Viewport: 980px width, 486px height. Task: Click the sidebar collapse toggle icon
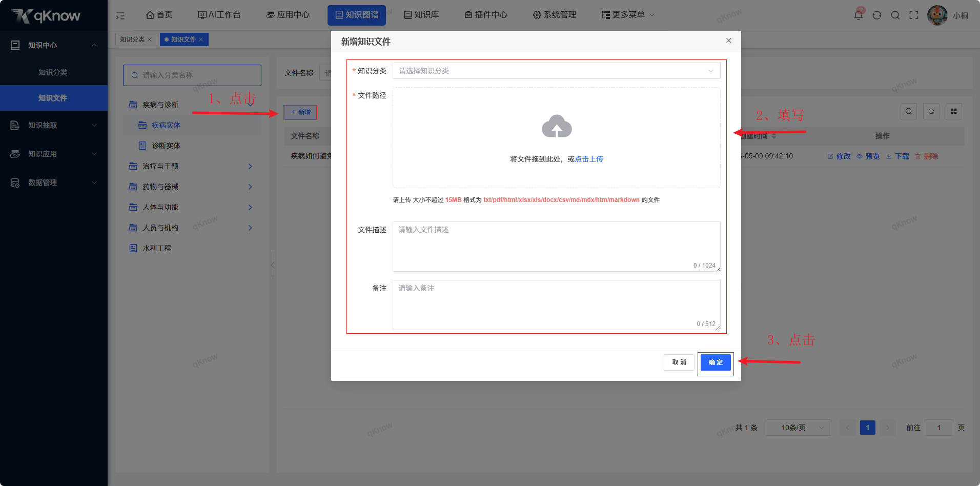120,15
